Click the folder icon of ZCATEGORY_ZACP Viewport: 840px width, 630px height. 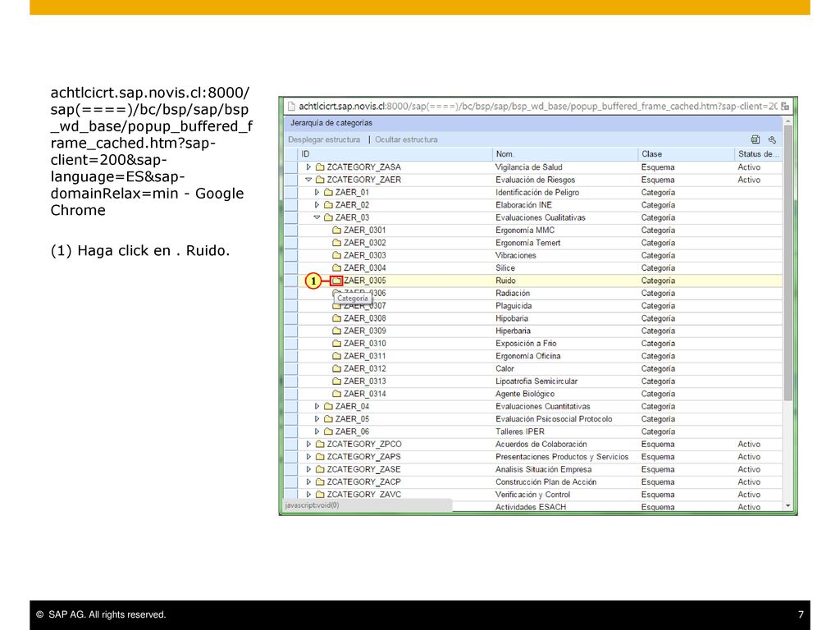point(320,482)
